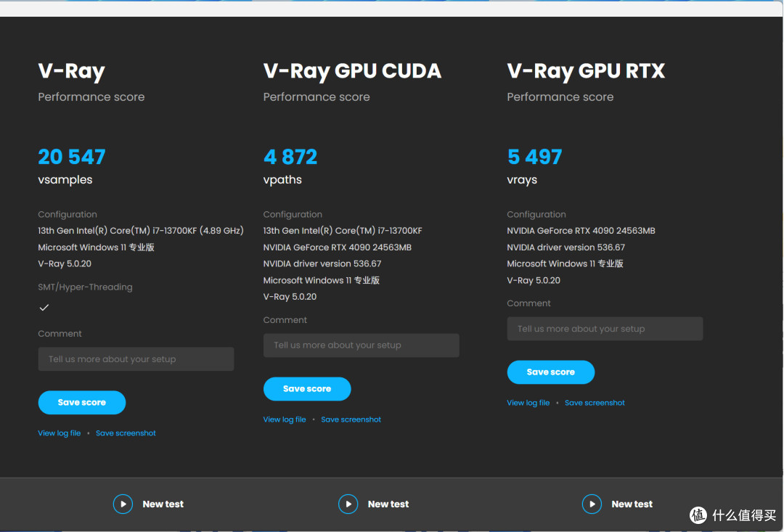Select the 20 547 vsamples score
784x532 pixels.
[x=71, y=157]
